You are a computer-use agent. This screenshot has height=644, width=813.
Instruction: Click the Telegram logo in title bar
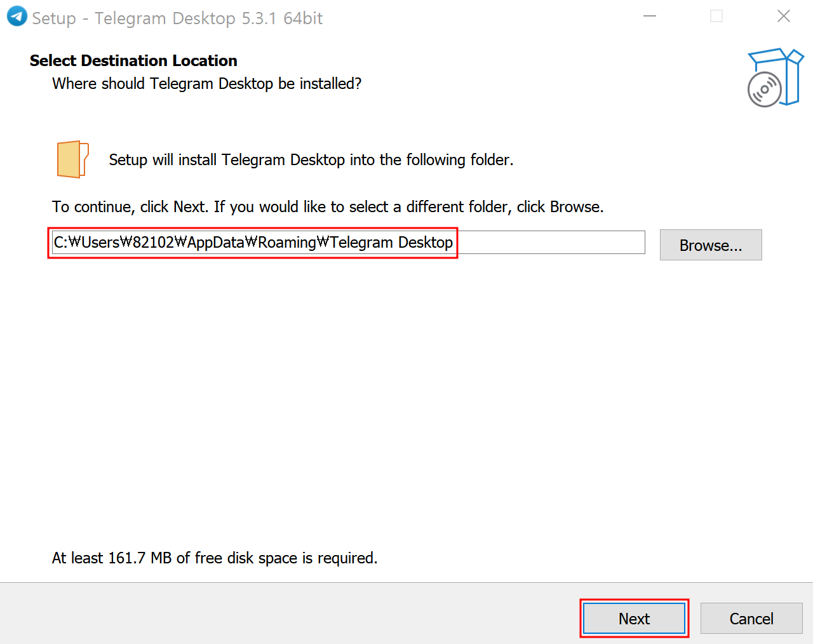17,17
